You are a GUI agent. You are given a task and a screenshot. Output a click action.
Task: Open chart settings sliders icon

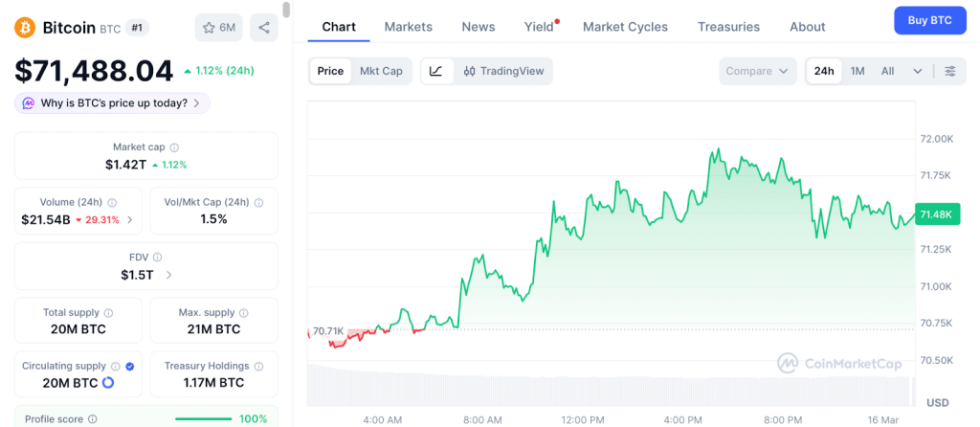pyautogui.click(x=950, y=71)
